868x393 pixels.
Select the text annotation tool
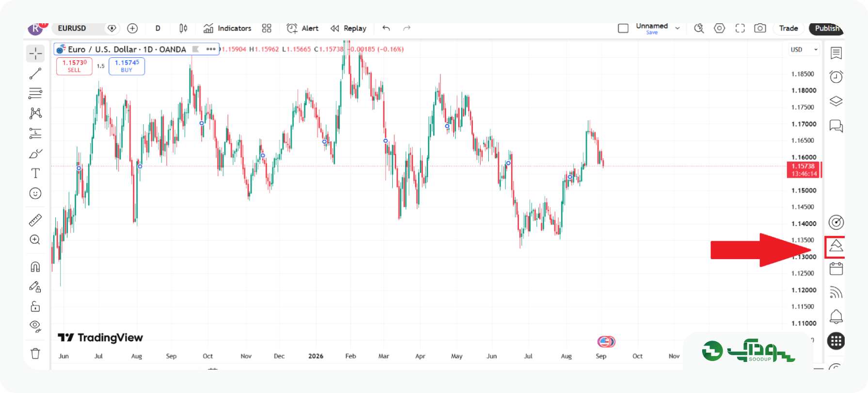[x=35, y=173]
